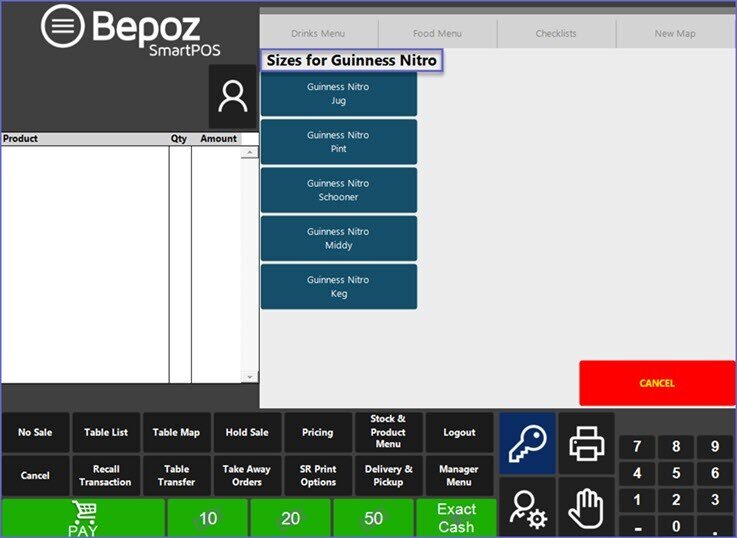Screen dimensions: 737x538
Task: Switch to the Drinks Menu tab
Action: point(318,33)
